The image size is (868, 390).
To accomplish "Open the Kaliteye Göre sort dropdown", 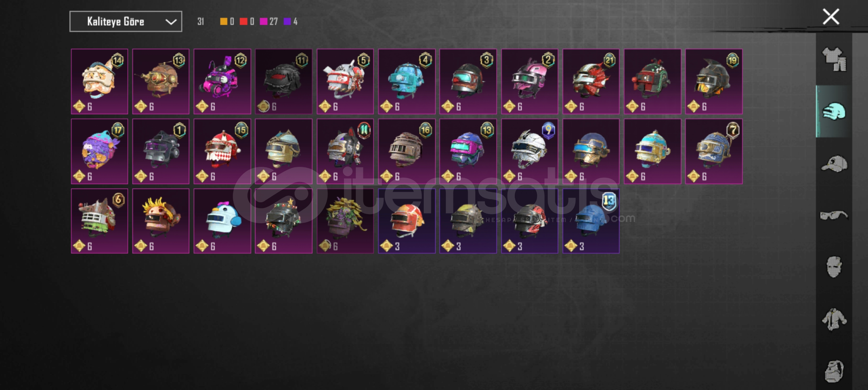I will 126,22.
